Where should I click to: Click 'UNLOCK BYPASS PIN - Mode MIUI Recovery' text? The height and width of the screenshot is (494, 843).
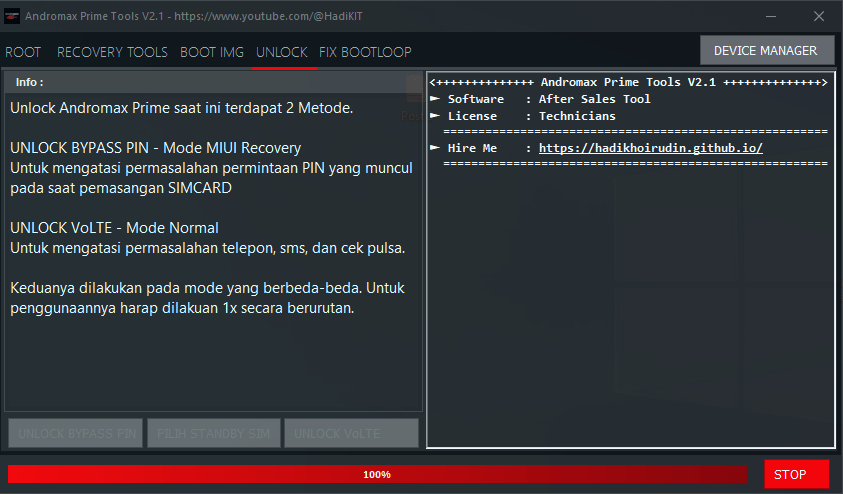tap(155, 148)
